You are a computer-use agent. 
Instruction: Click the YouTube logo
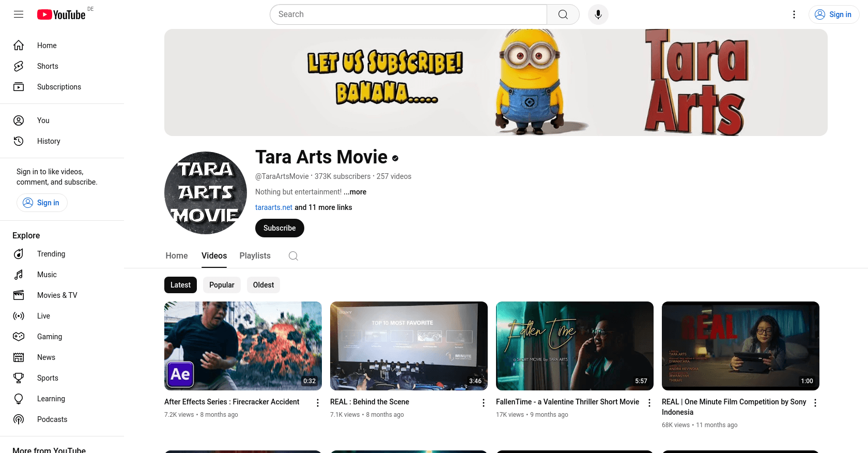61,14
